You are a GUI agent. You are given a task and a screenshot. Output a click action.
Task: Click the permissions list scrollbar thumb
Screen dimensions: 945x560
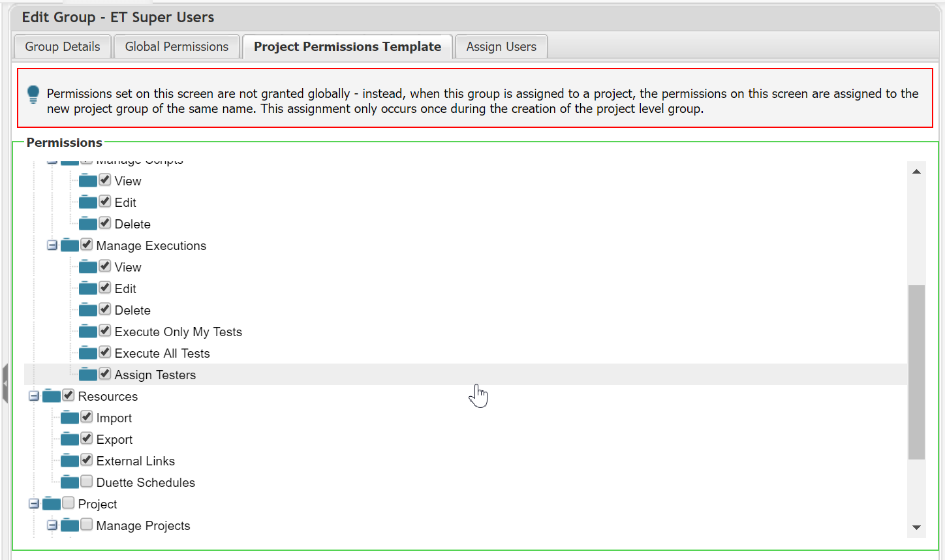tap(916, 372)
